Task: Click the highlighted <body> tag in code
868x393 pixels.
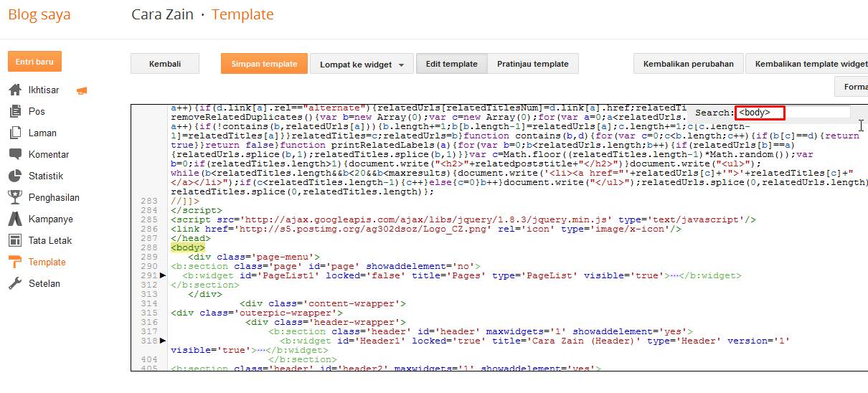Action: (x=188, y=247)
